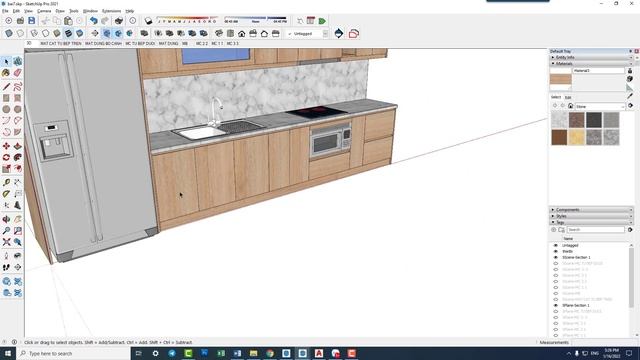Pick the Paint Bucket tool
The height and width of the screenshot is (360, 640).
pos(6,73)
